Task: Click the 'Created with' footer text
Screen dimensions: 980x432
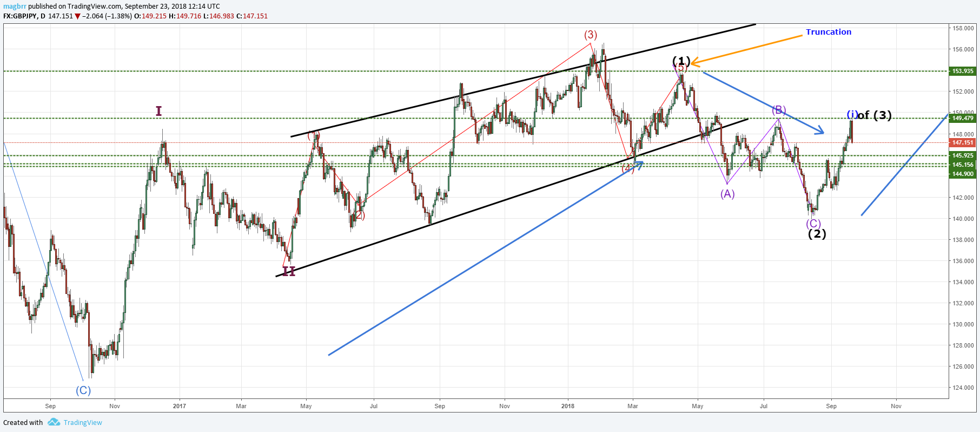Action: [x=23, y=423]
